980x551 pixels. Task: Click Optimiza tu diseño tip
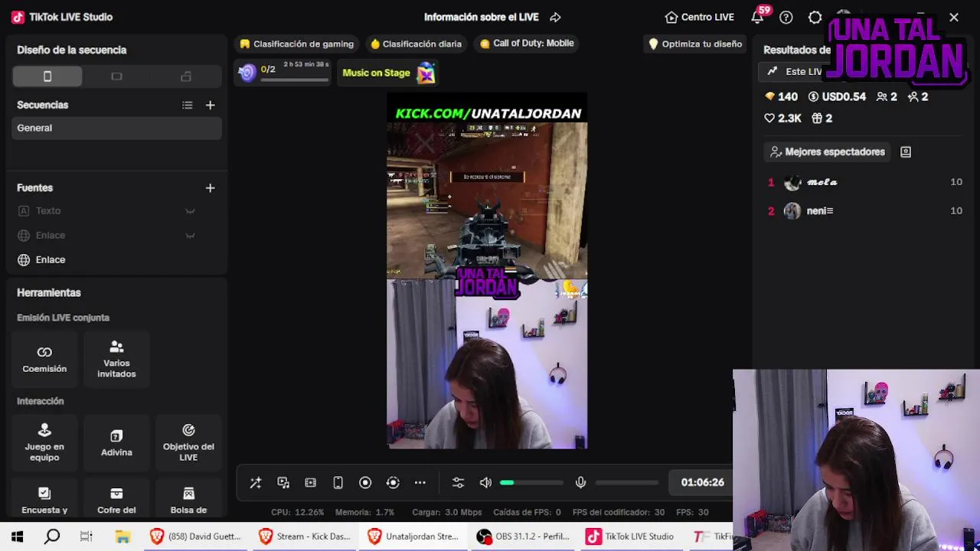click(x=695, y=44)
